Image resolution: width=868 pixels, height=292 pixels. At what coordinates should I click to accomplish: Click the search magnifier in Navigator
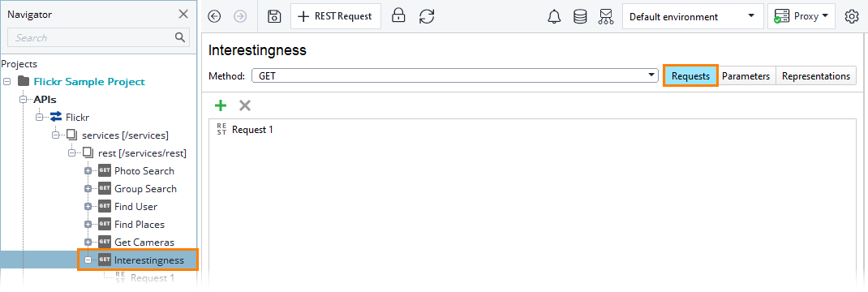click(180, 37)
